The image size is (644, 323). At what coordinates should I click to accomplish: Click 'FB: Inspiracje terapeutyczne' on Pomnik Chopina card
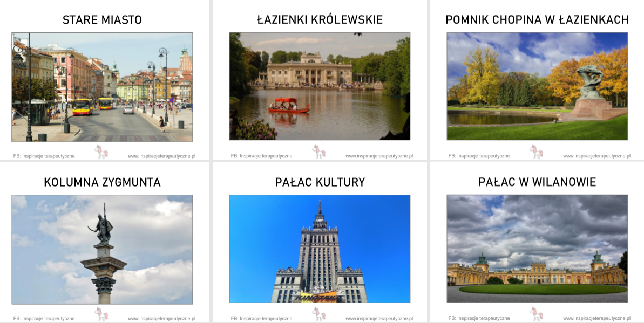pyautogui.click(x=479, y=156)
